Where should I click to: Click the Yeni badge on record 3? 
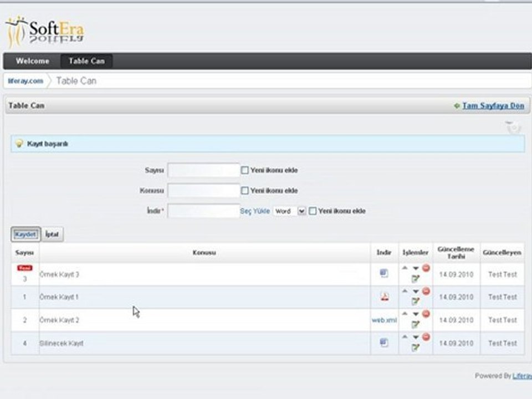[25, 268]
